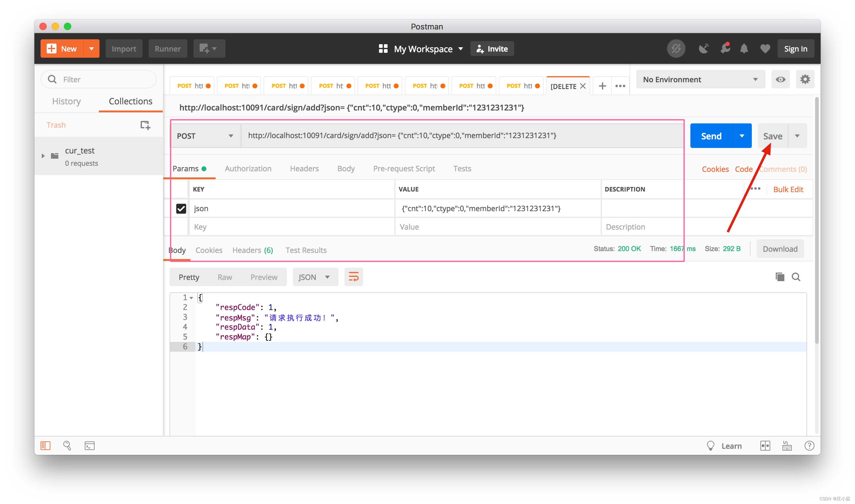
Task: Open the No Environment dropdown
Action: (x=700, y=79)
